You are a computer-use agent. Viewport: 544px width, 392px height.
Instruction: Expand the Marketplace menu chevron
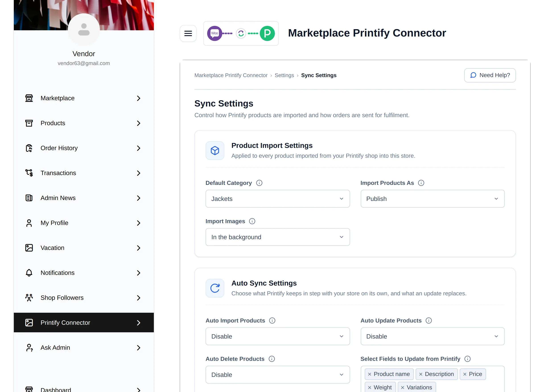pos(138,98)
